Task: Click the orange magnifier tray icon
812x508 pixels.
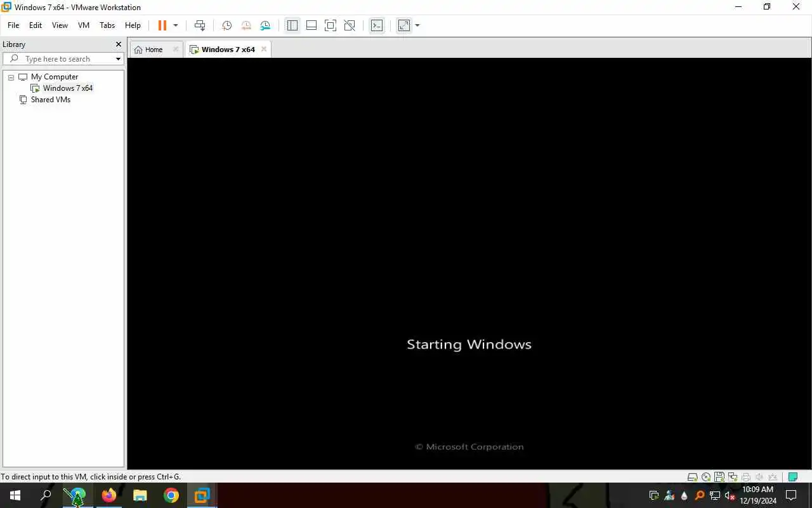Action: click(700, 495)
